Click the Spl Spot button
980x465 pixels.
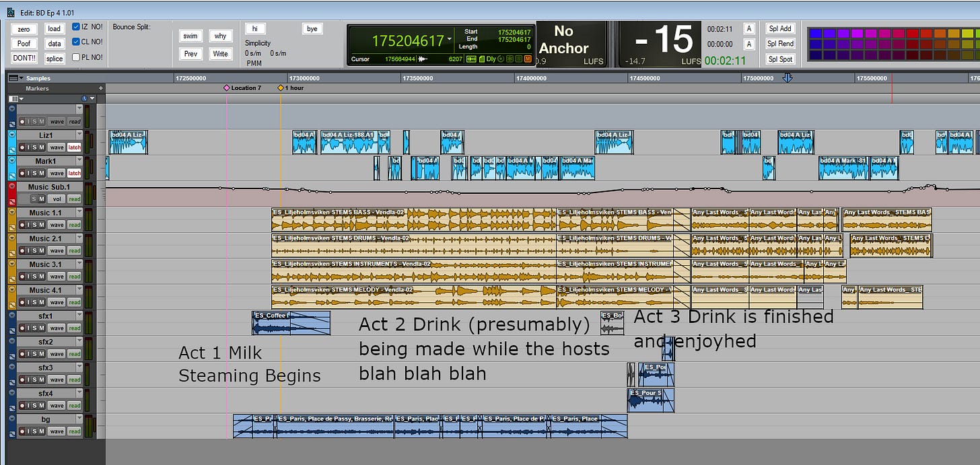pyautogui.click(x=780, y=59)
